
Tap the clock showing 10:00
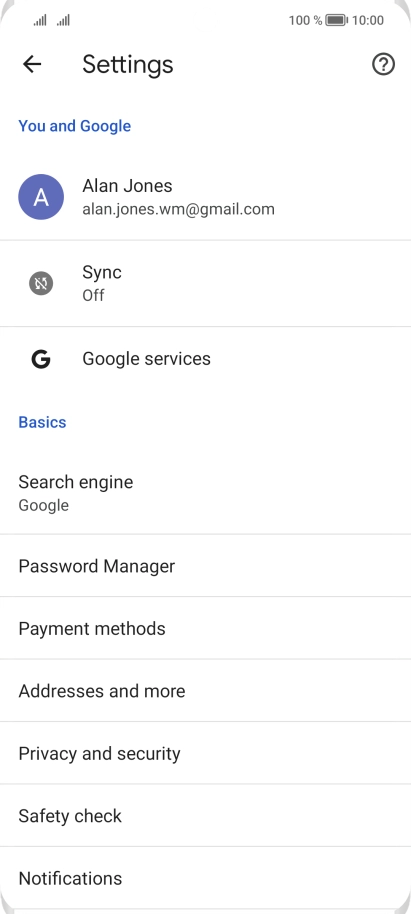pos(368,20)
